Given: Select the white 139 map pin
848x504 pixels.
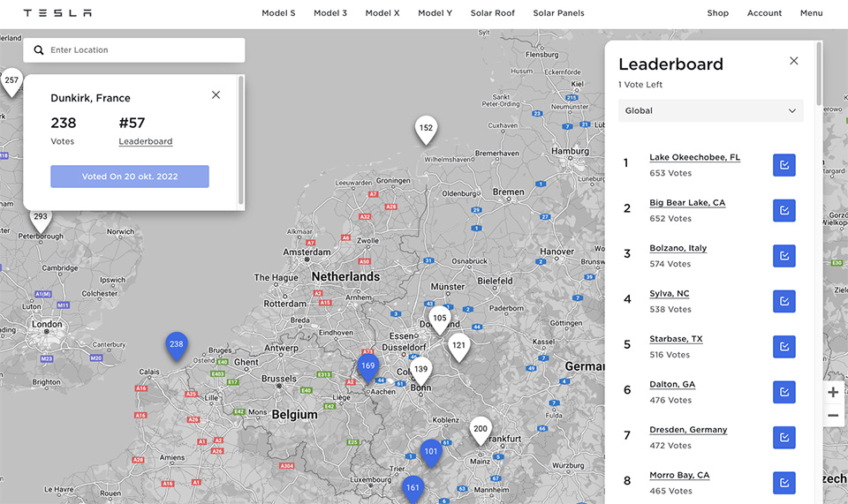Looking at the screenshot, I should [x=420, y=371].
